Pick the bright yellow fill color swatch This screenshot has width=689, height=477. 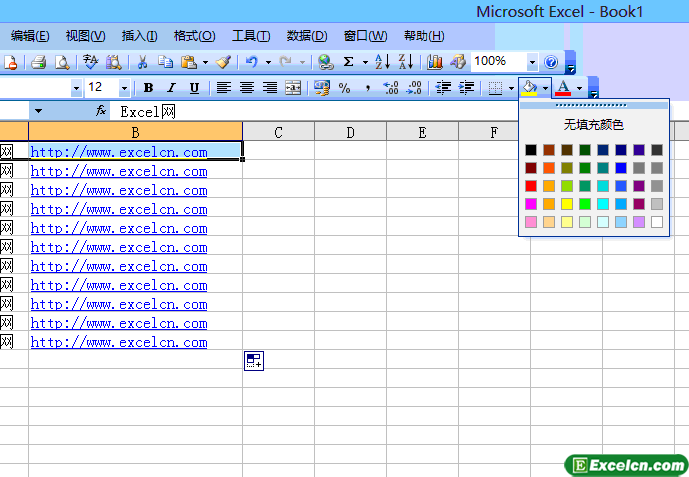[x=567, y=204]
